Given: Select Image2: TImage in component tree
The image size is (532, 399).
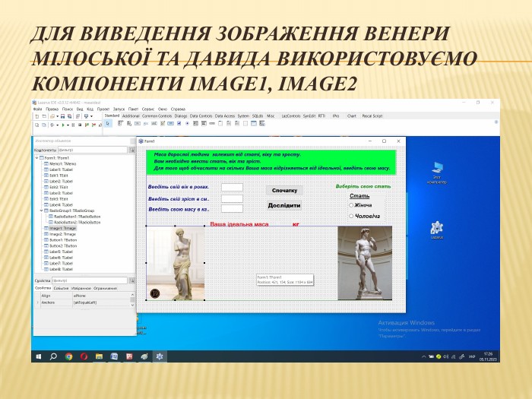Looking at the screenshot, I should (62, 234).
